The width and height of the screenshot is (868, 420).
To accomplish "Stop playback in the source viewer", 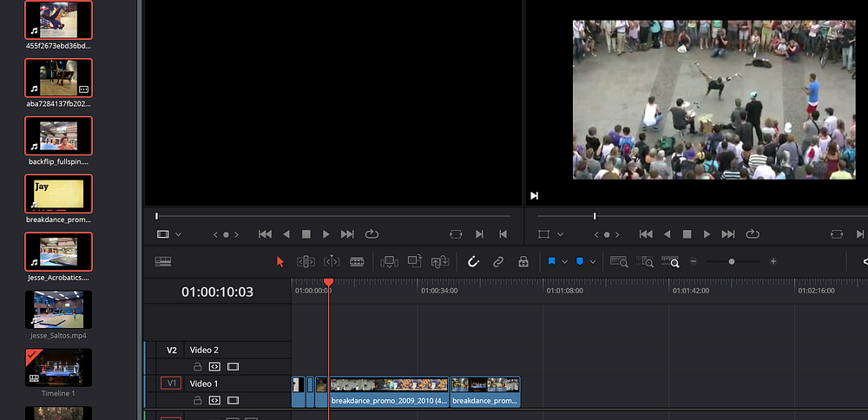I will pyautogui.click(x=306, y=234).
